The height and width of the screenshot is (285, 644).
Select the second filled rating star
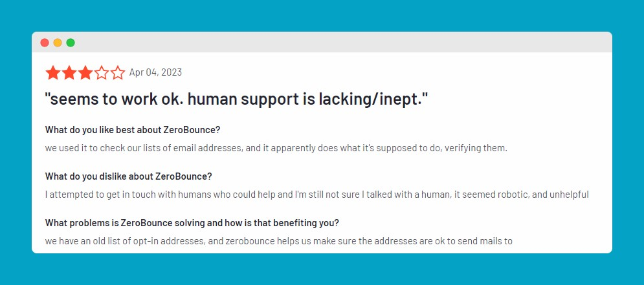click(x=69, y=72)
